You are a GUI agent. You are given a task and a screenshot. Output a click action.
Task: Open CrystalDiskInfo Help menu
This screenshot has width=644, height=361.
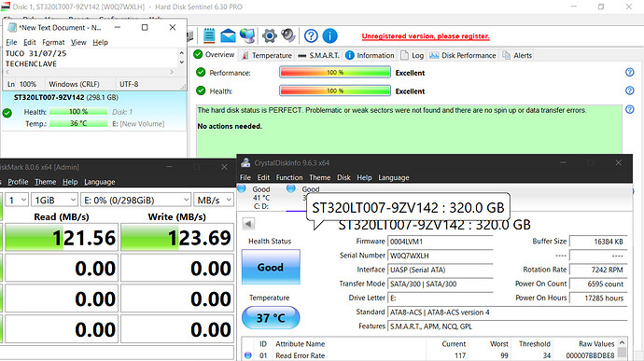[364, 177]
